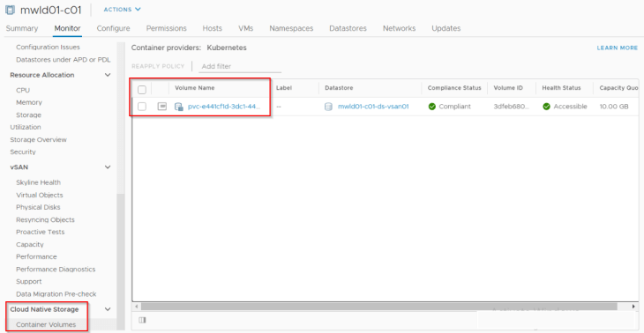The width and height of the screenshot is (644, 333).
Task: Open Proactive Tests under vSAN
Action: pos(41,232)
